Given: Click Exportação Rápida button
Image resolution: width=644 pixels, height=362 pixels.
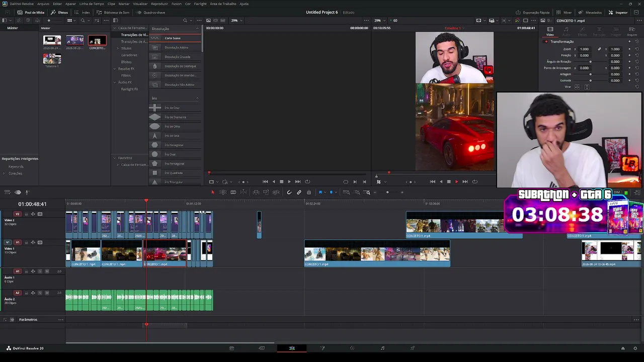Looking at the screenshot, I should [532, 13].
